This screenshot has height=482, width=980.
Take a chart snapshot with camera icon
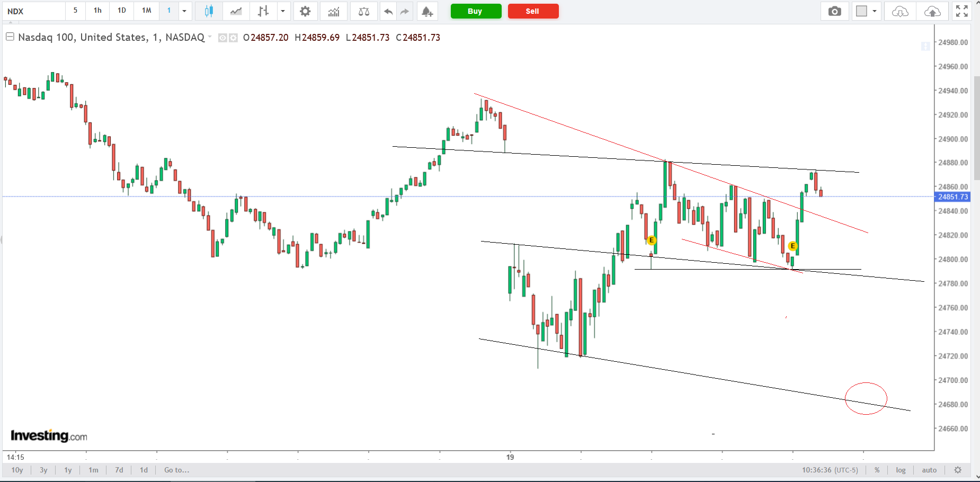coord(834,11)
